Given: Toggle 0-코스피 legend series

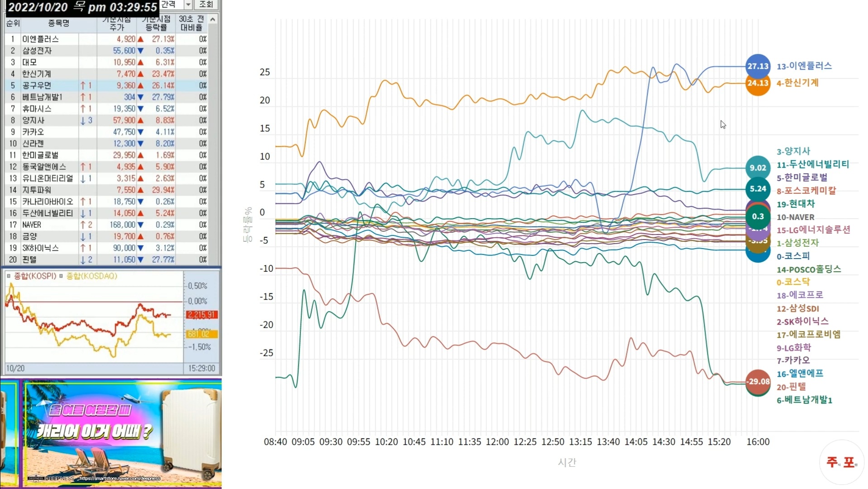Looking at the screenshot, I should coord(793,256).
